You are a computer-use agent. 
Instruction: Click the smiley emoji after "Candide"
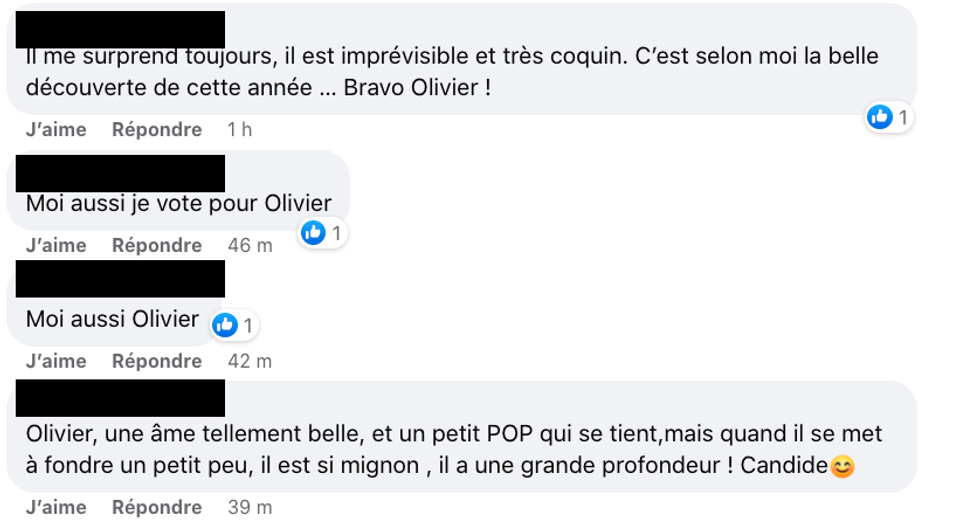click(843, 466)
